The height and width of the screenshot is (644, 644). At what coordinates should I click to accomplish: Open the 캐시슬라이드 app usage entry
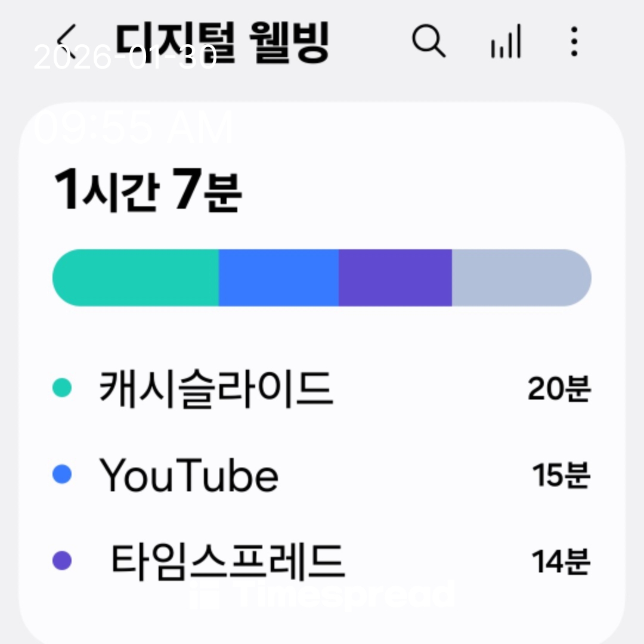(x=215, y=388)
